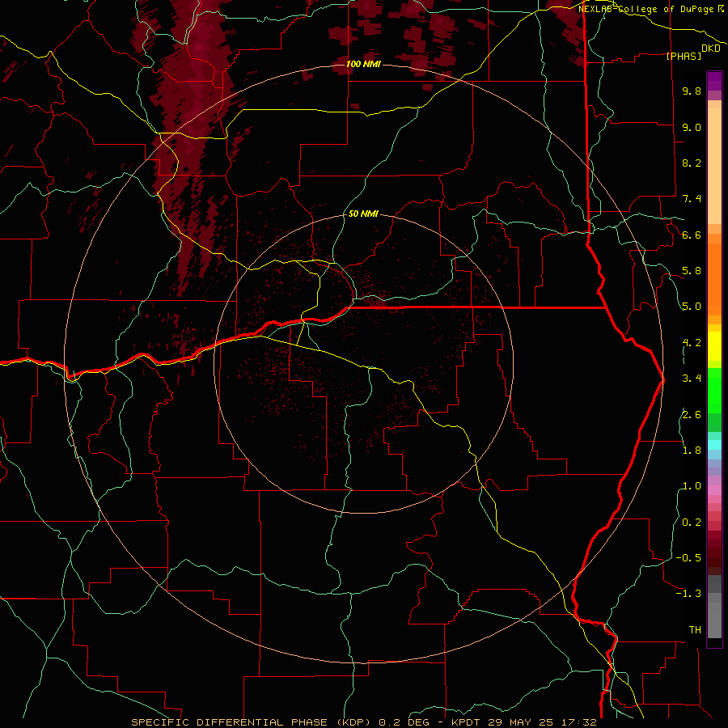Click the yellow band near 4.2
728x728 pixels.
pyautogui.click(x=714, y=346)
